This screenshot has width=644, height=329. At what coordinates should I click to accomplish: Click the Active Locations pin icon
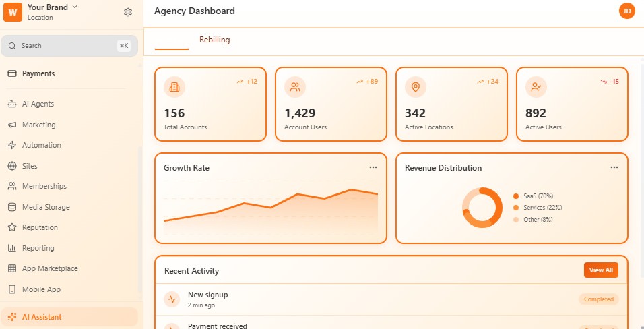tap(416, 87)
